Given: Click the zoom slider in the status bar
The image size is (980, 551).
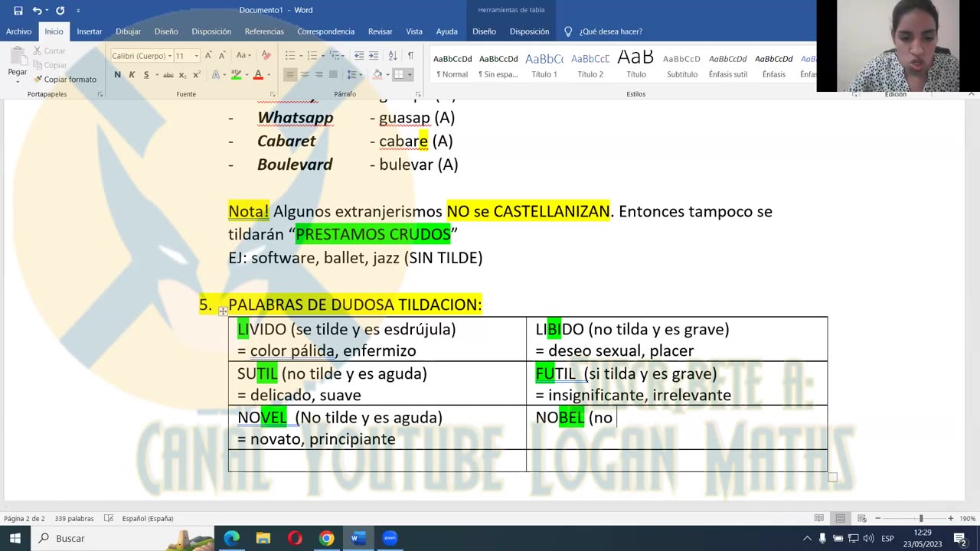Looking at the screenshot, I should pos(921,518).
